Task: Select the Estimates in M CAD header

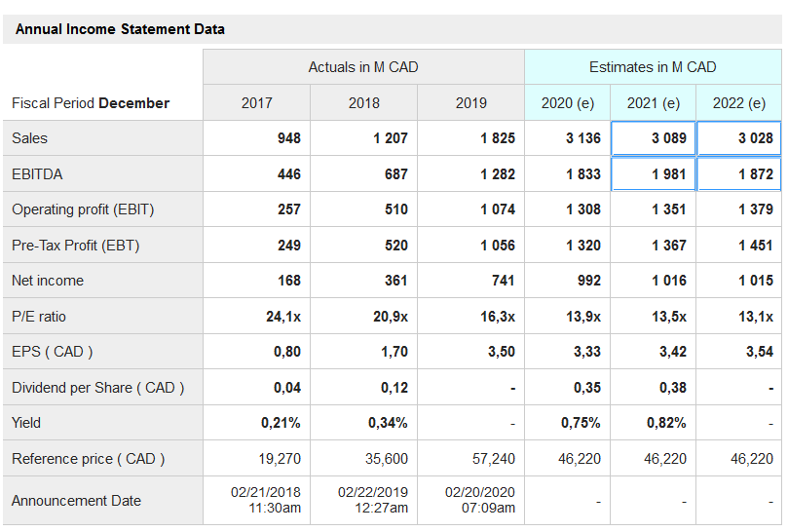Action: pos(652,67)
